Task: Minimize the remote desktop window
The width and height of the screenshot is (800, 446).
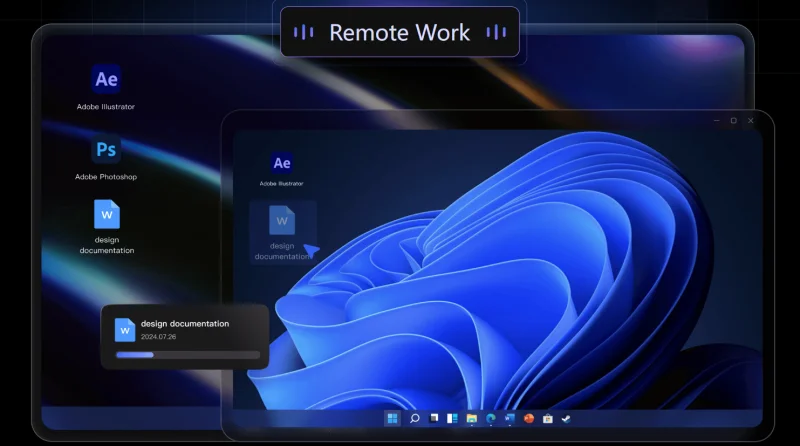Action: pyautogui.click(x=716, y=120)
